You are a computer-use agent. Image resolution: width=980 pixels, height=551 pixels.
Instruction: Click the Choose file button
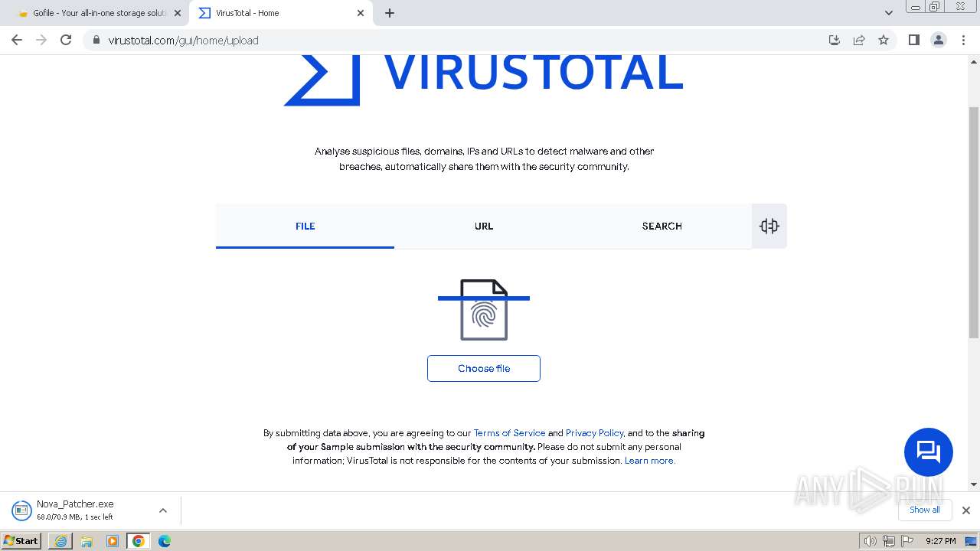pyautogui.click(x=484, y=368)
